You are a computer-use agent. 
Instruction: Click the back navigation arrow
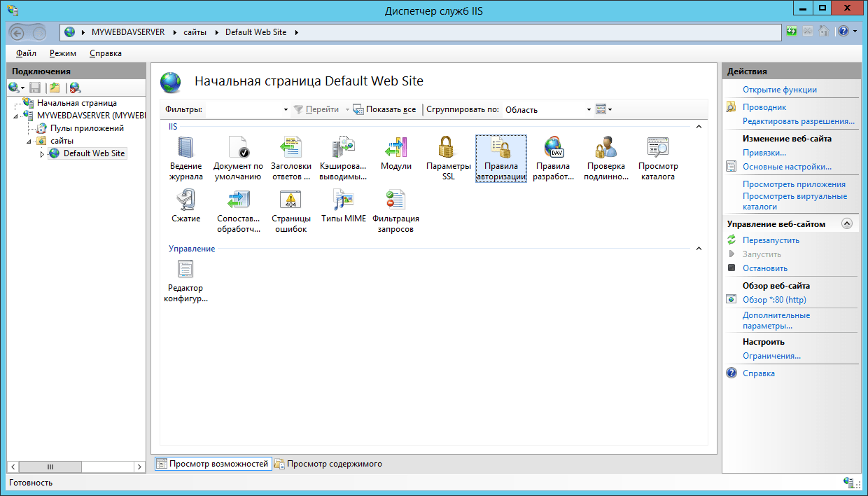point(18,32)
